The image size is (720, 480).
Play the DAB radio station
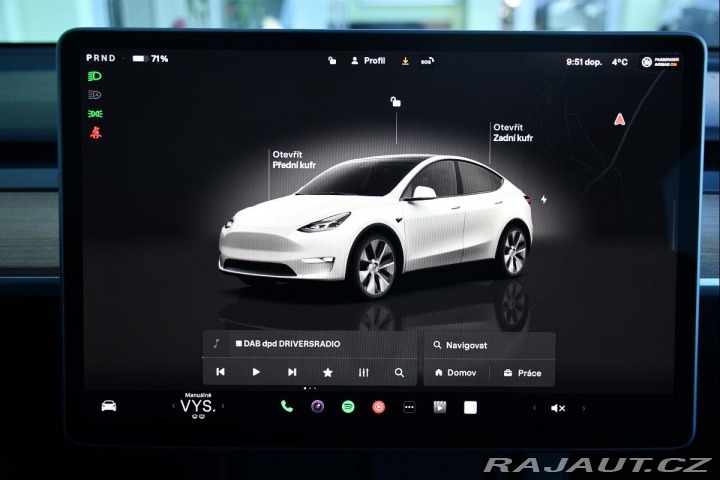256,372
